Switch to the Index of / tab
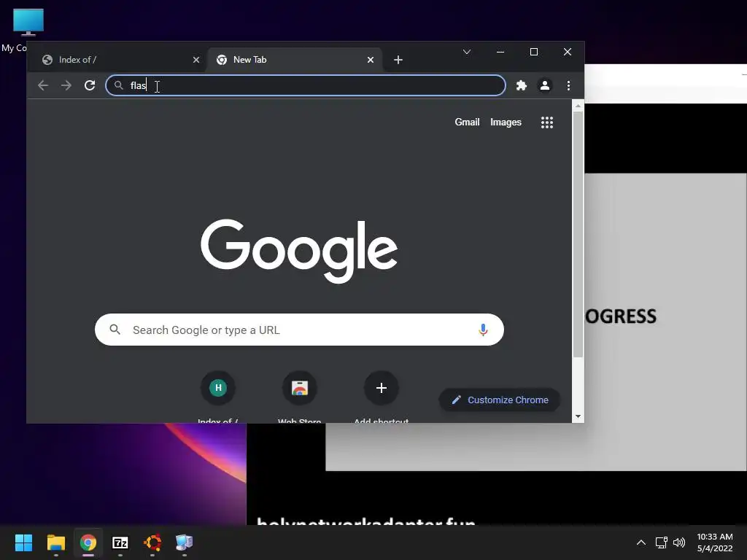Viewport: 747px width, 560px height. coord(120,60)
